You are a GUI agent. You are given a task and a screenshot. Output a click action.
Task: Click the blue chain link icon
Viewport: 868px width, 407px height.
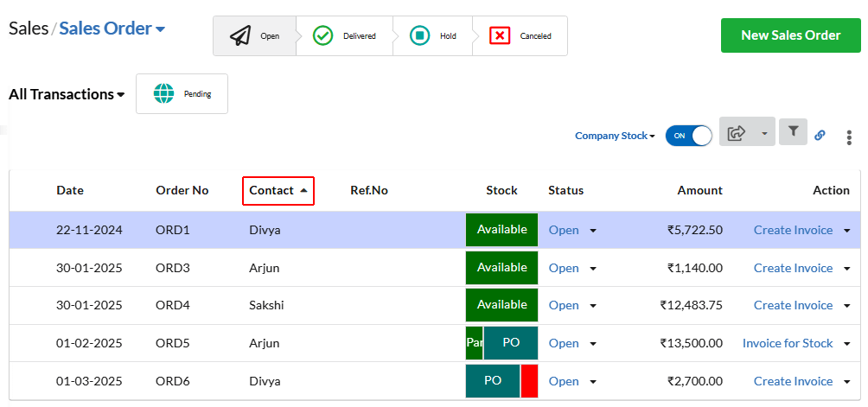[x=820, y=135]
